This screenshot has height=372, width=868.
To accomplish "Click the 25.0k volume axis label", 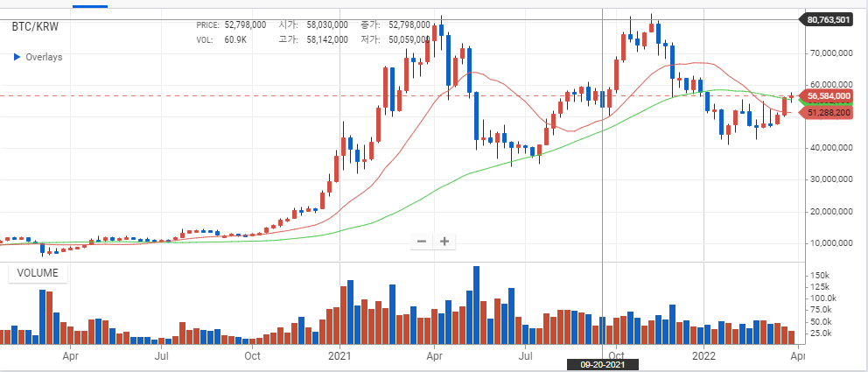I will [x=822, y=333].
